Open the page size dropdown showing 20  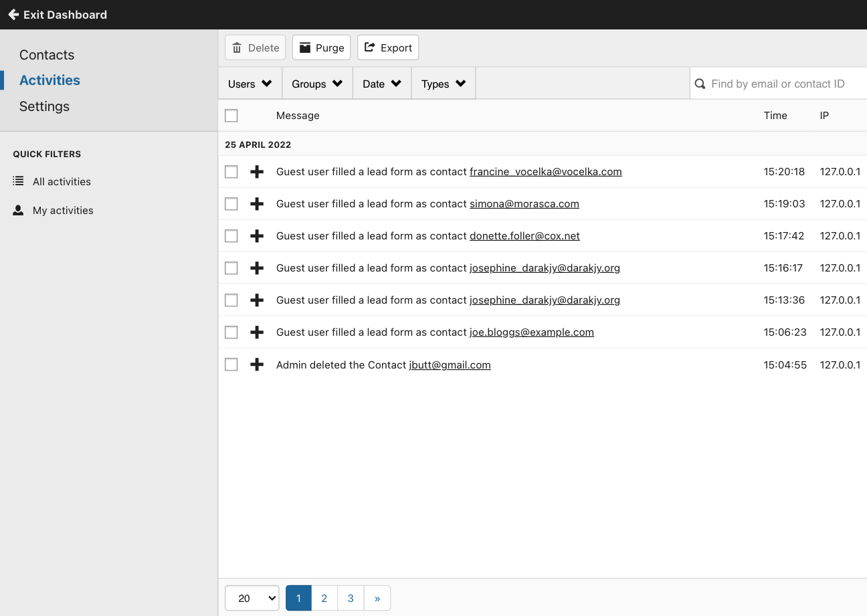coord(252,599)
